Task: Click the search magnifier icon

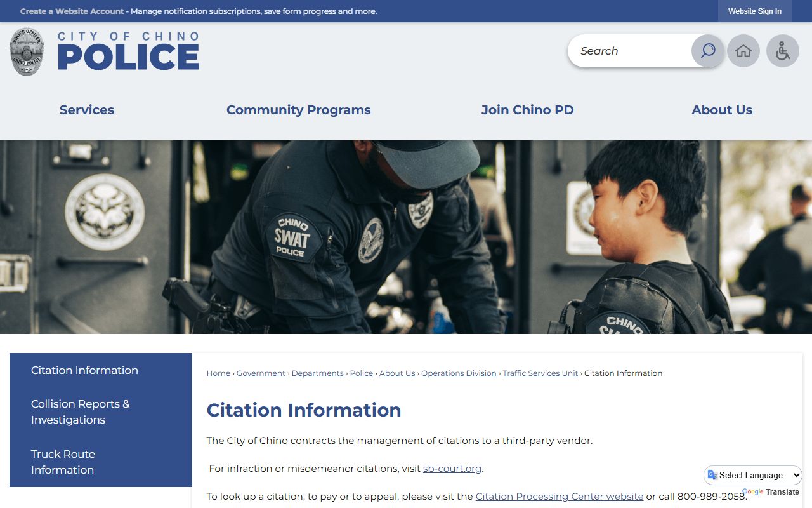Action: [x=707, y=51]
